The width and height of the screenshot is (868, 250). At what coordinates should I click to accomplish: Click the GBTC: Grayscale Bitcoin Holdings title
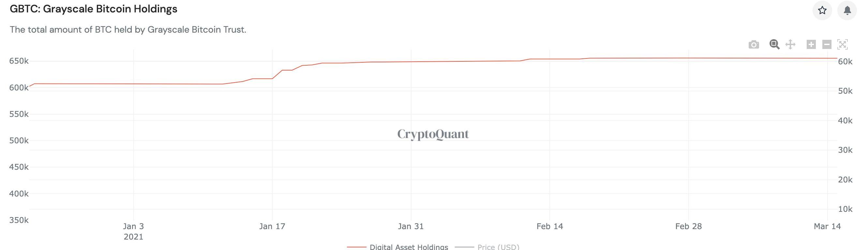[x=93, y=9]
